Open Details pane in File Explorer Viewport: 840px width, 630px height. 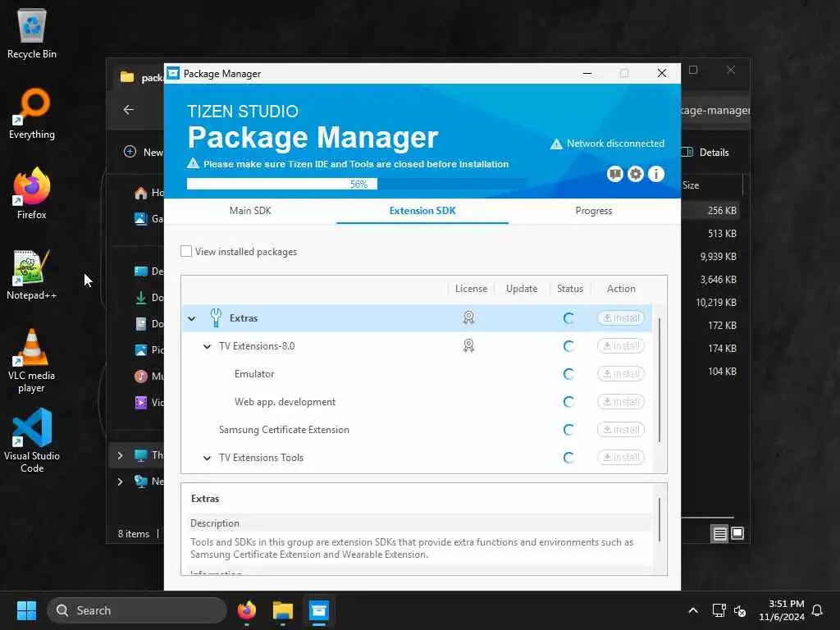705,152
